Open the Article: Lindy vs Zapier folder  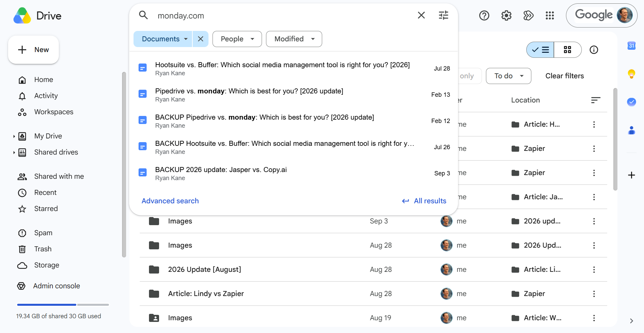tap(206, 294)
